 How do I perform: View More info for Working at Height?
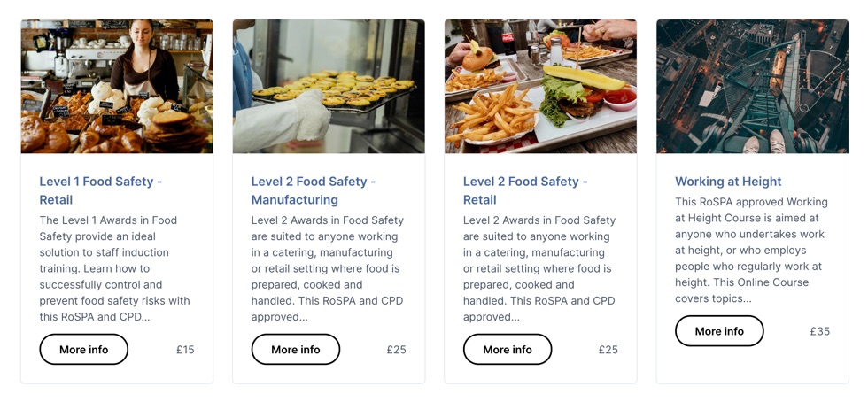click(x=719, y=331)
